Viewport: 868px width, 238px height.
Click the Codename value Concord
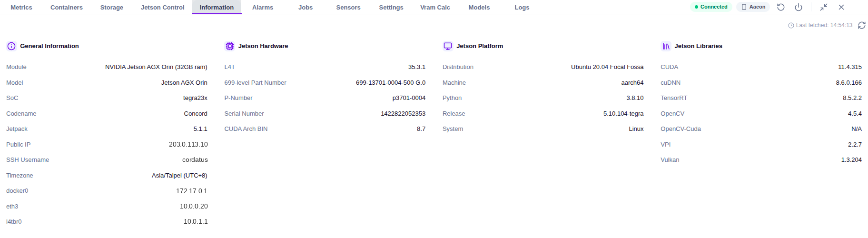196,114
